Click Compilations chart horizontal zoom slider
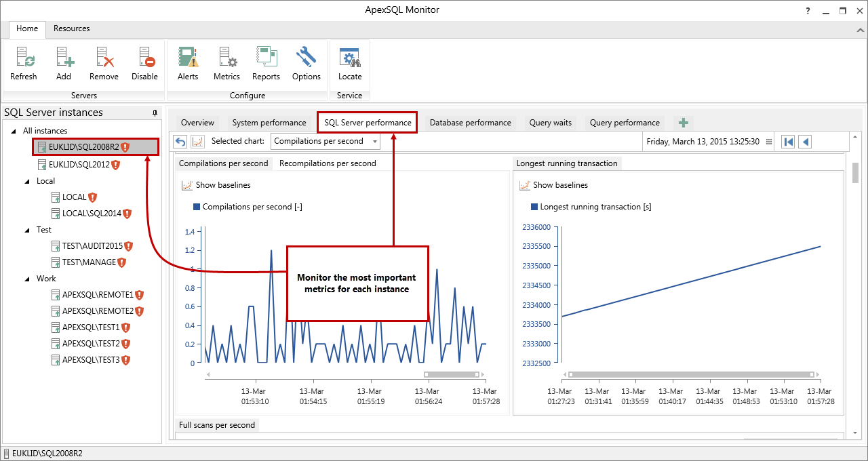 pos(452,374)
